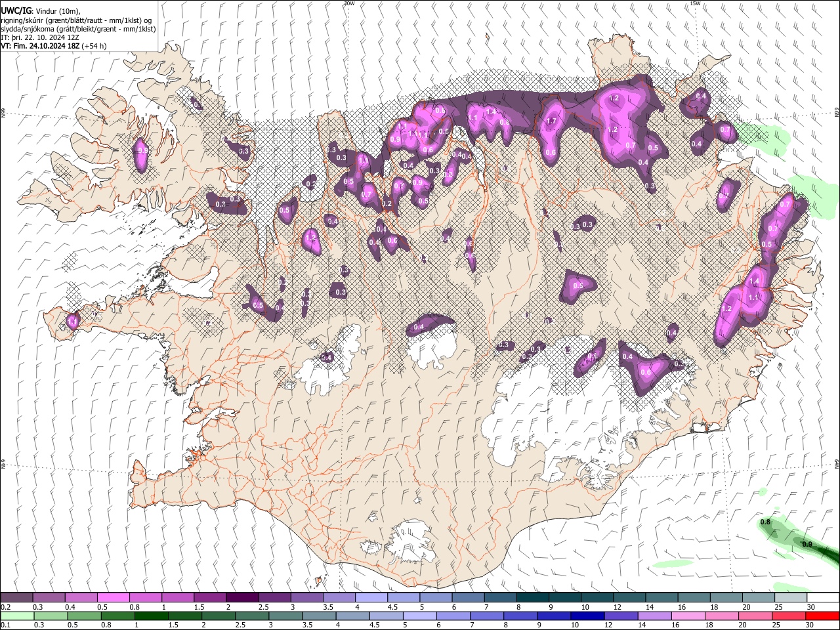Click the 'VT: Fim. 24.10.2024 18Z (+54 h)' line
Image resolution: width=840 pixels, height=630 pixels.
pyautogui.click(x=54, y=46)
